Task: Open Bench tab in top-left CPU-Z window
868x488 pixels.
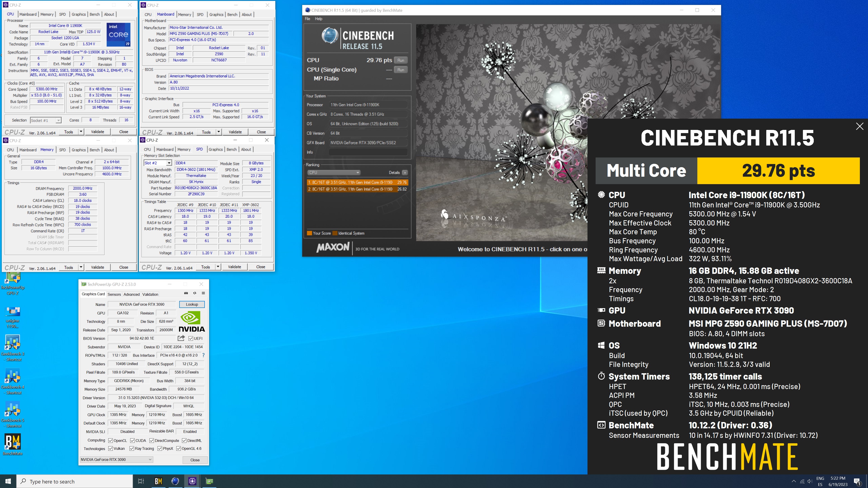Action: (94, 14)
